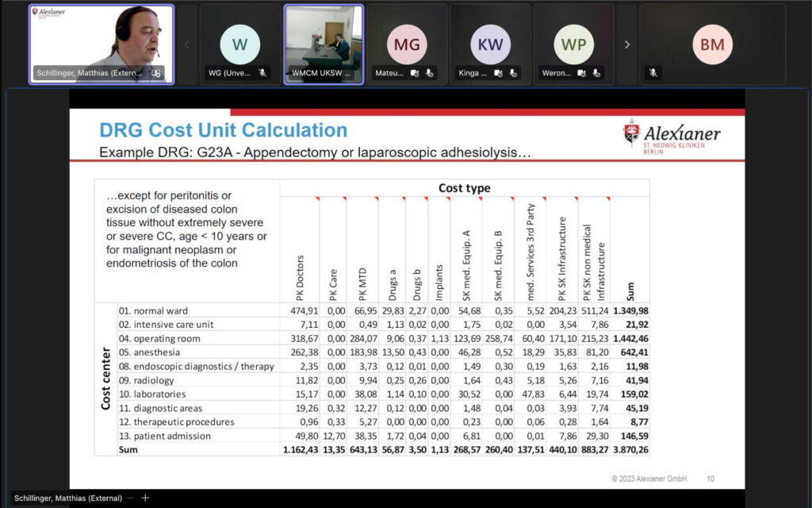This screenshot has height=508, width=812.
Task: Click the muted microphone icon on Weron tile
Action: [596, 73]
